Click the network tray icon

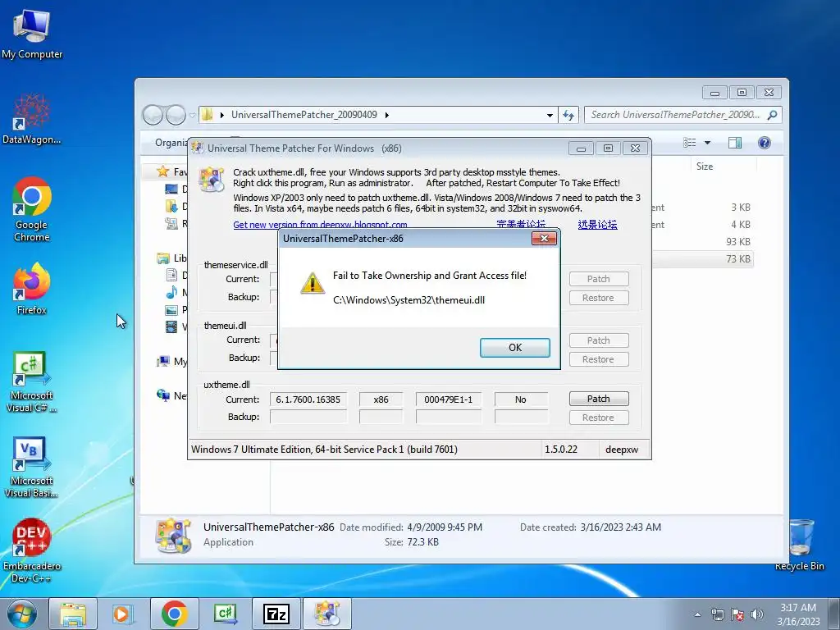(717, 615)
